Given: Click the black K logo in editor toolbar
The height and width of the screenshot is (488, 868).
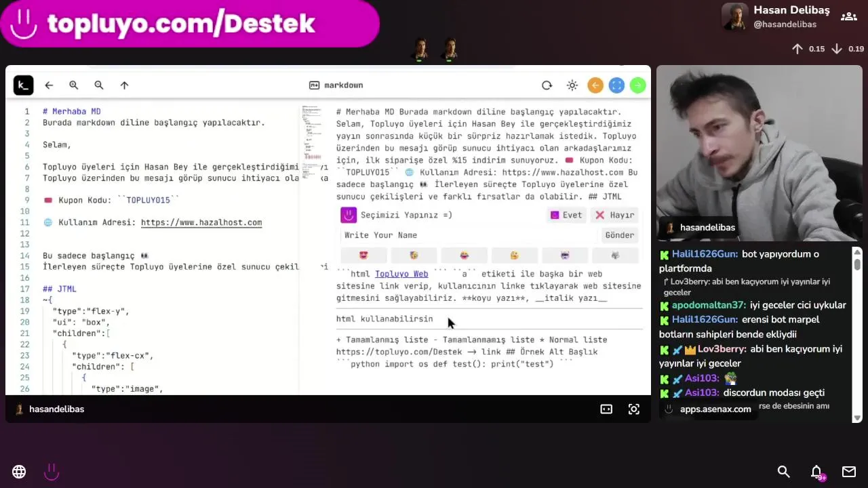Looking at the screenshot, I should 23,85.
